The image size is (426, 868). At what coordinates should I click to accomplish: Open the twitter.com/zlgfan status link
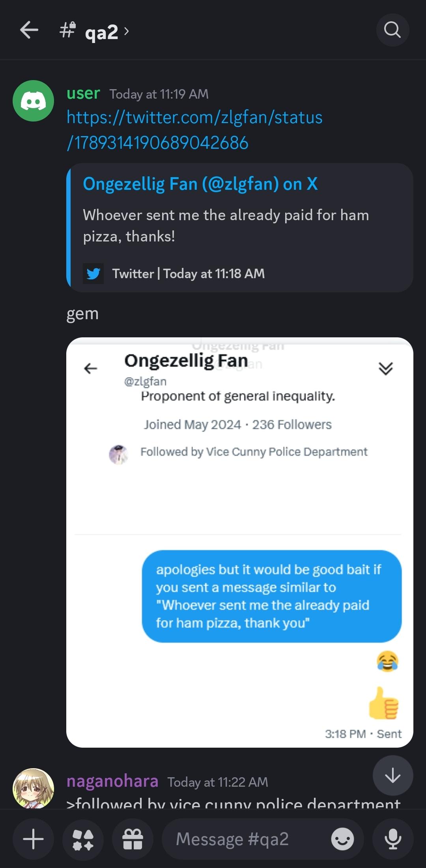(x=194, y=130)
